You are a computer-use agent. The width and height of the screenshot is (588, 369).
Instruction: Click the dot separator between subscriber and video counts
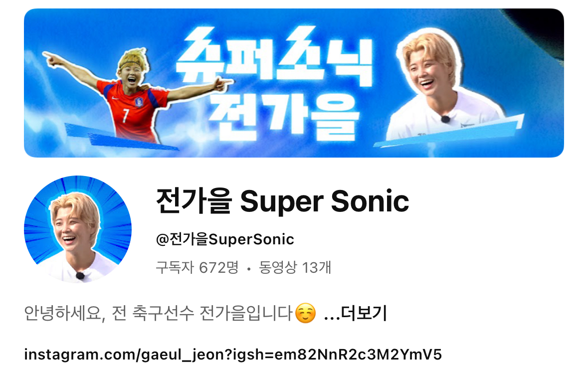tap(249, 268)
